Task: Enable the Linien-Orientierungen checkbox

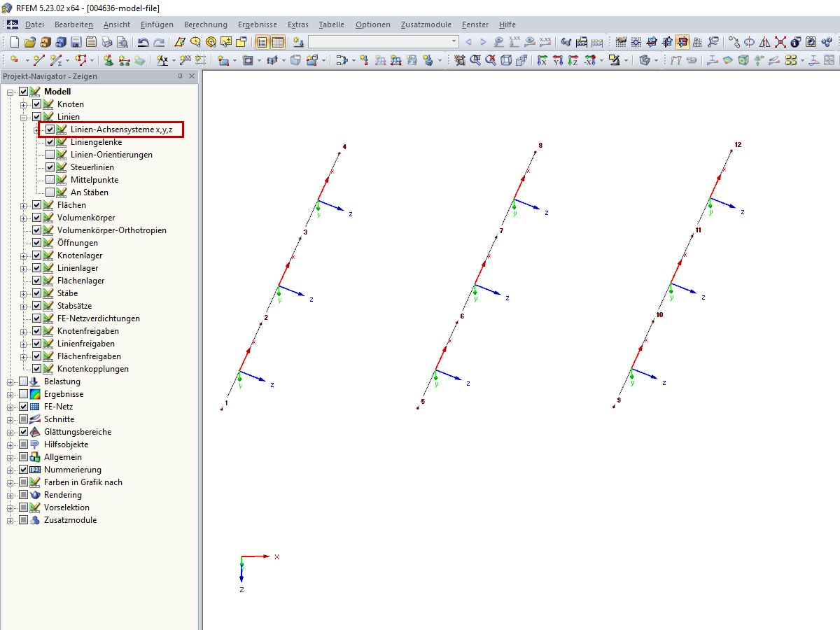Action: tap(50, 155)
